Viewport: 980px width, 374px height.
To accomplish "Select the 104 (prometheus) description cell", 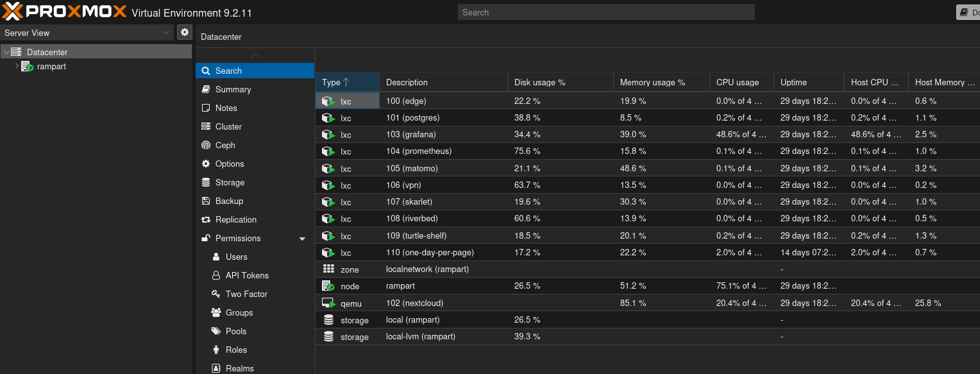I will click(443, 151).
